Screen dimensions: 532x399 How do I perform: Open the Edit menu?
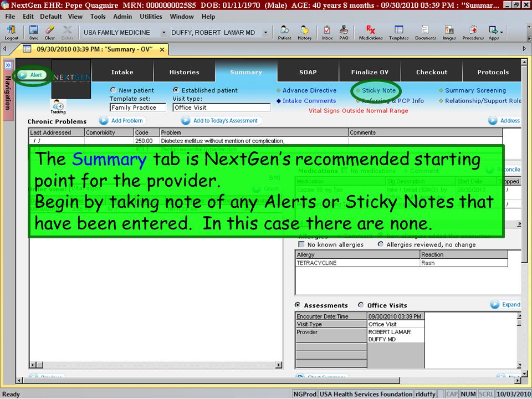28,16
